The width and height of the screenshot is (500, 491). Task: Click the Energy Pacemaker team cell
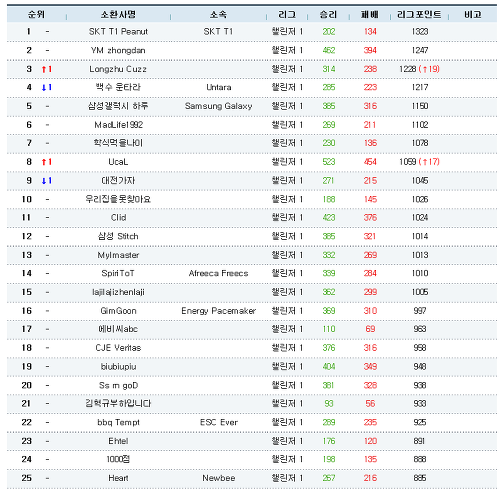point(219,311)
